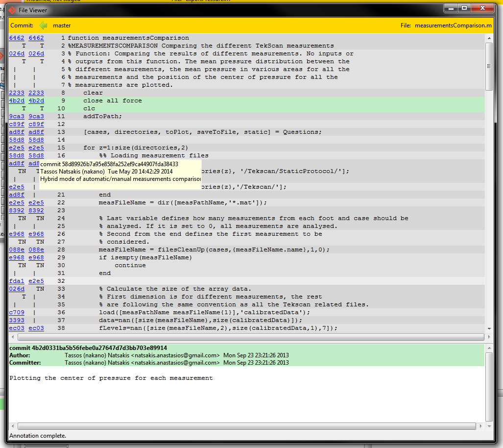Click the code pane scroll-right arrow
Screen dimensions: 503x448
[x=489, y=337]
